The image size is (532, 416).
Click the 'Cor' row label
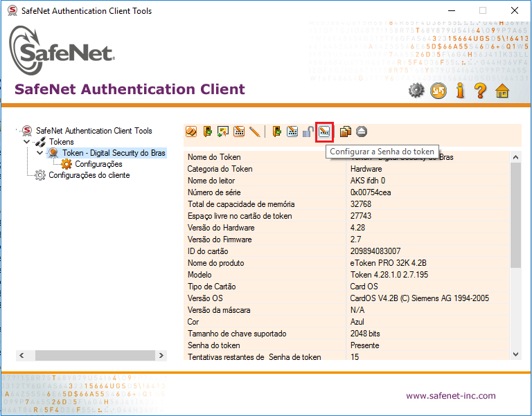(193, 322)
